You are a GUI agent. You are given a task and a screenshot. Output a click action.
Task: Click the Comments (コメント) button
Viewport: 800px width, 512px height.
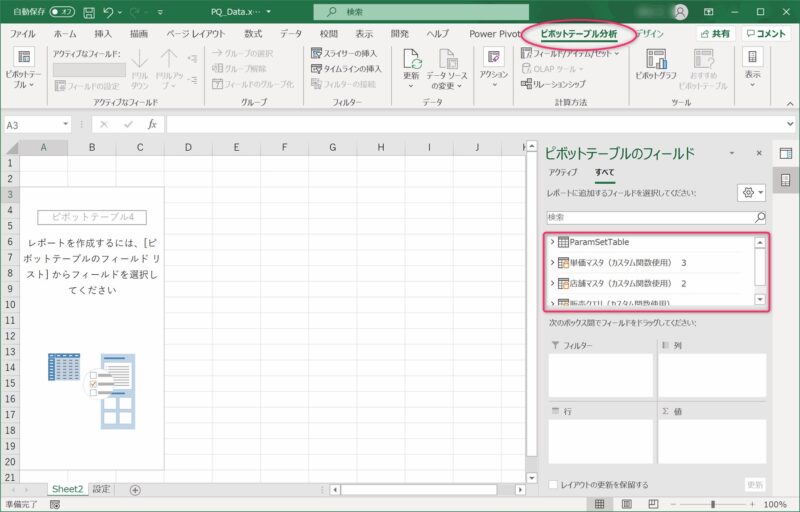click(766, 33)
